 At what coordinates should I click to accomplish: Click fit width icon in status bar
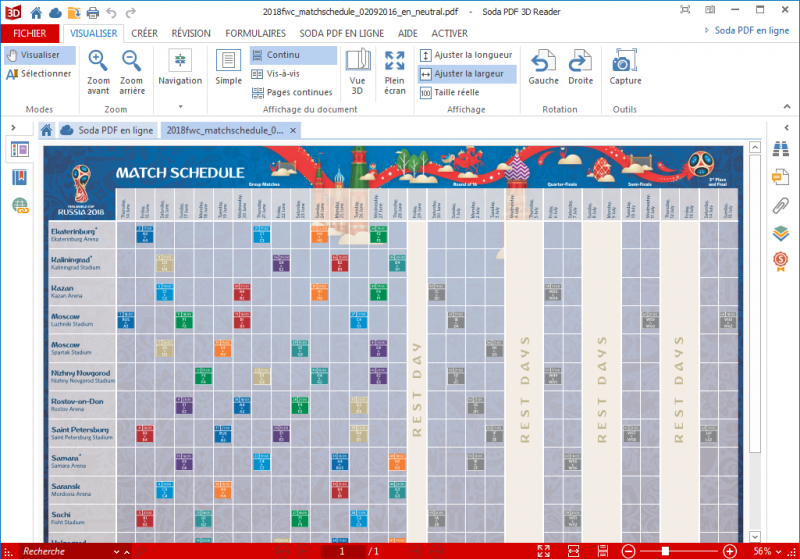(573, 551)
